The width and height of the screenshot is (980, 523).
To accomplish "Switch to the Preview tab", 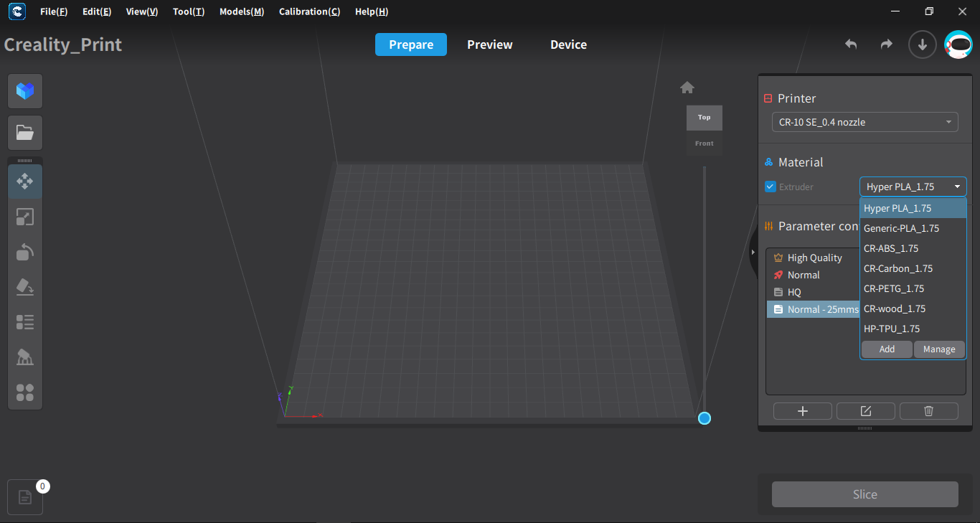I will coord(490,44).
